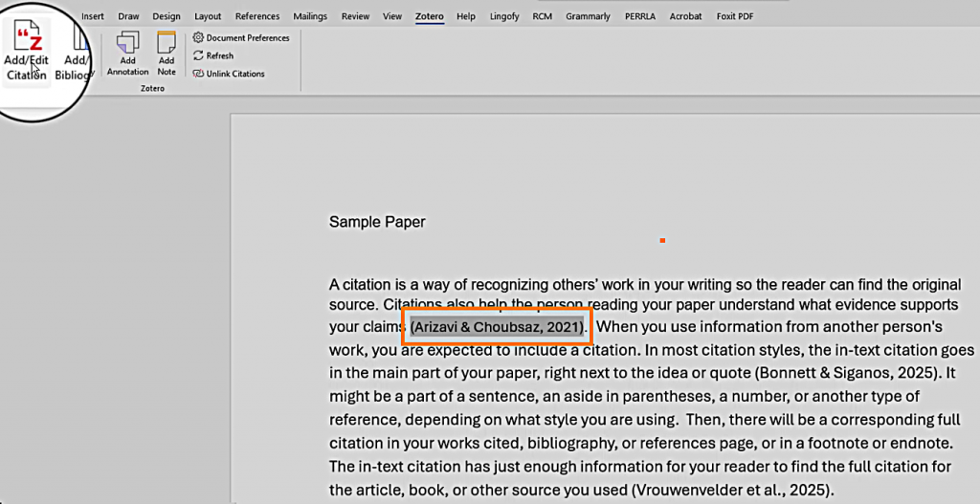Switch to the Layout tab

[x=208, y=16]
